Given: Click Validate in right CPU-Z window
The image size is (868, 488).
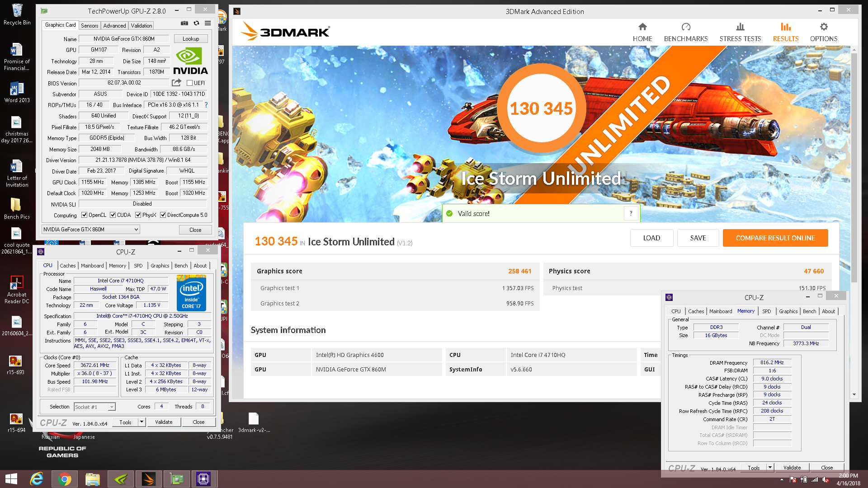Looking at the screenshot, I should pos(792,468).
